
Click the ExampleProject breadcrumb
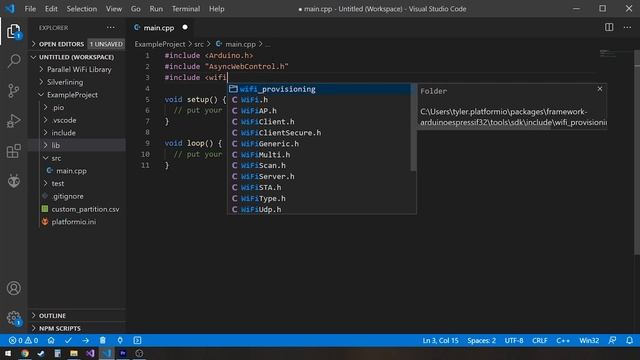[160, 44]
